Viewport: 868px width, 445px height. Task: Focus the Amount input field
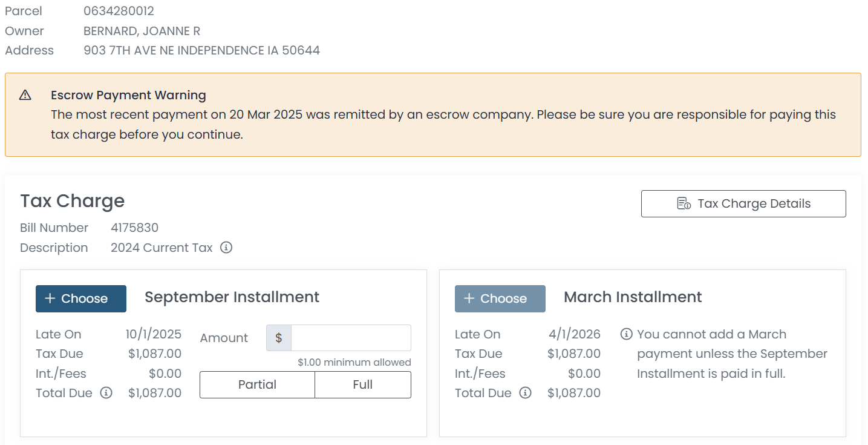coord(351,338)
